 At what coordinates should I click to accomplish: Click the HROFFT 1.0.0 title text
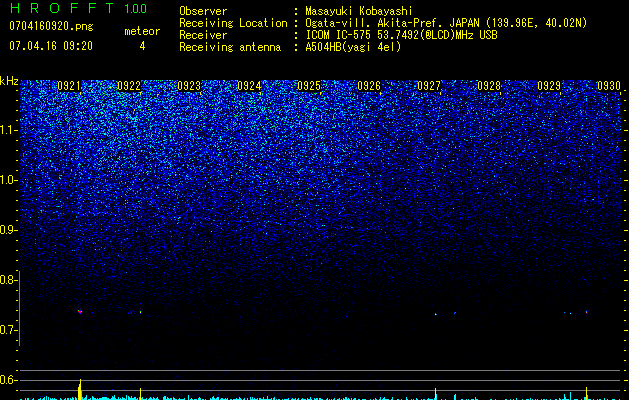pyautogui.click(x=78, y=8)
